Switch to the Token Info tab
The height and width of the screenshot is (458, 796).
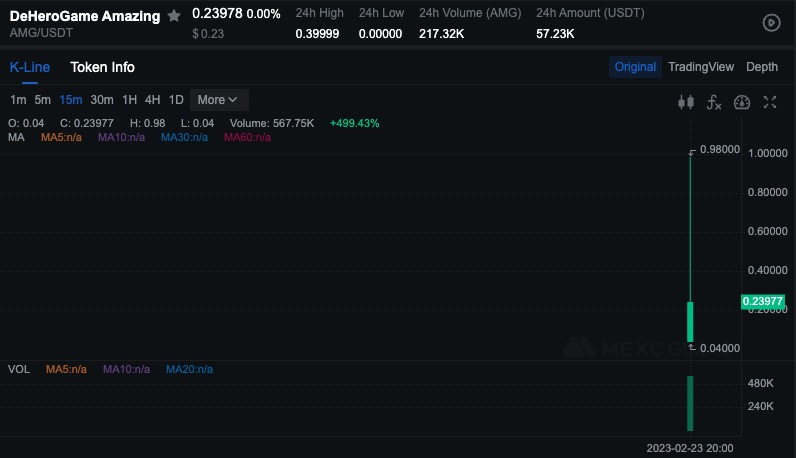tap(103, 67)
